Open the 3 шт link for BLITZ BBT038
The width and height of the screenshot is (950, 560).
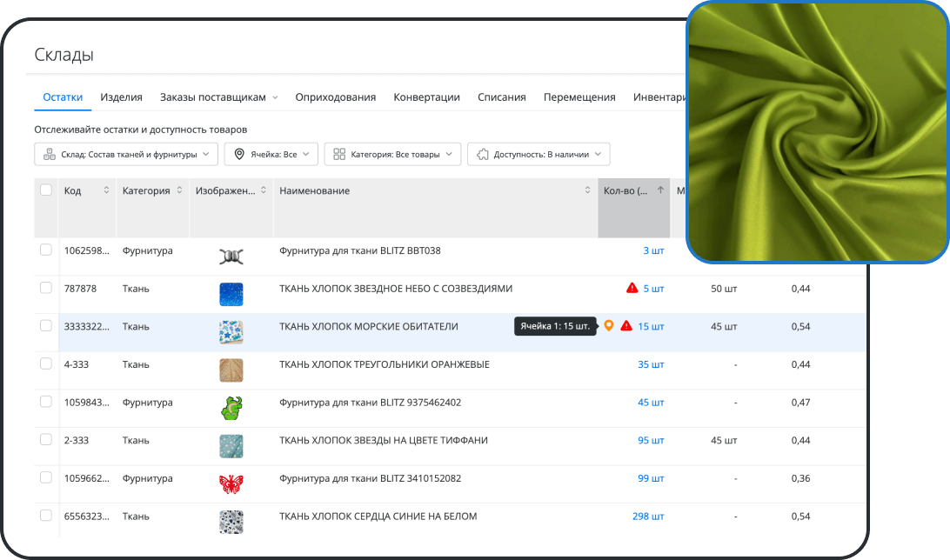coord(652,250)
